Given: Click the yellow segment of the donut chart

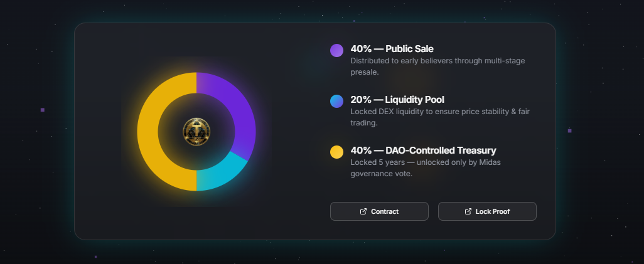Looking at the screenshot, I should click(149, 132).
